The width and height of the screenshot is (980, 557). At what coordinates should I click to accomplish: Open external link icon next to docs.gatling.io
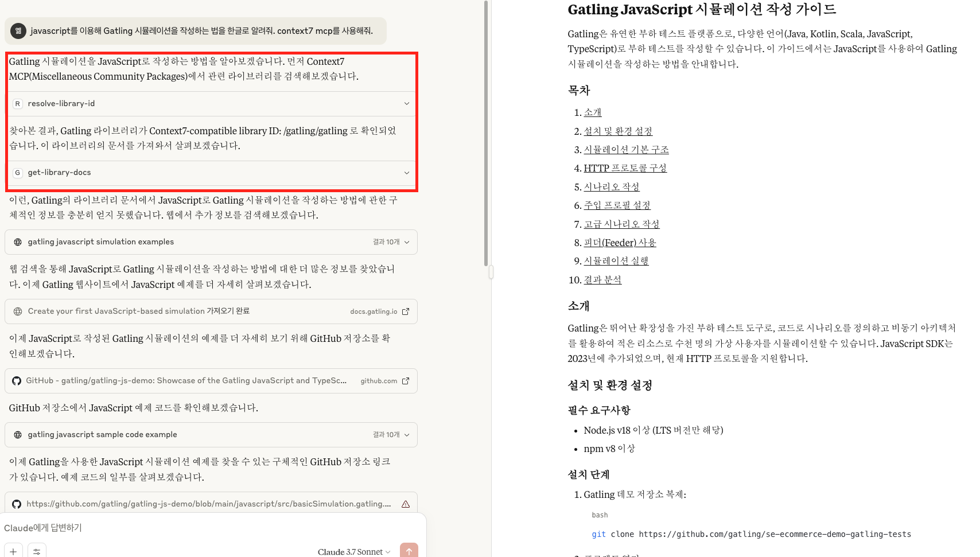tap(406, 311)
